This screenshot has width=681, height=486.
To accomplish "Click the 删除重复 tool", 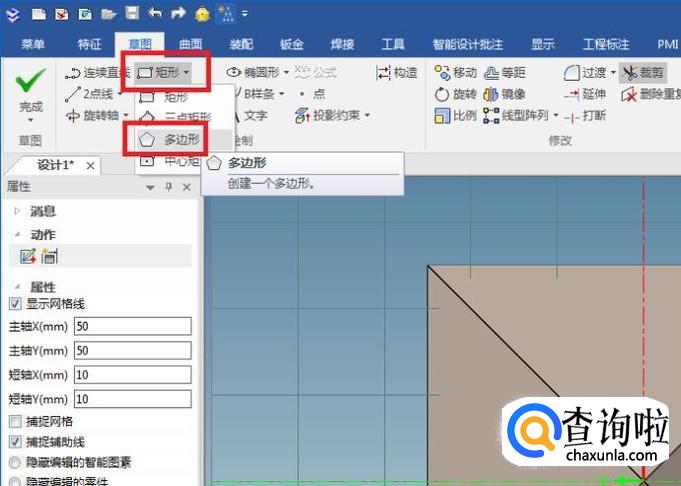I will pyautogui.click(x=651, y=94).
